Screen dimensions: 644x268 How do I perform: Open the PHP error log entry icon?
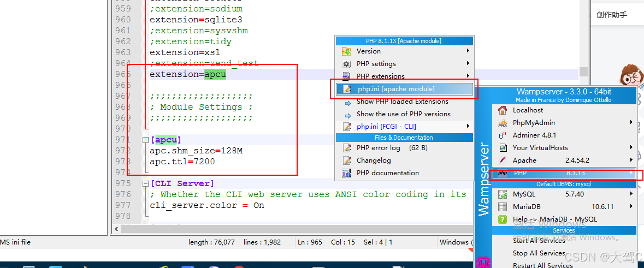(347, 148)
